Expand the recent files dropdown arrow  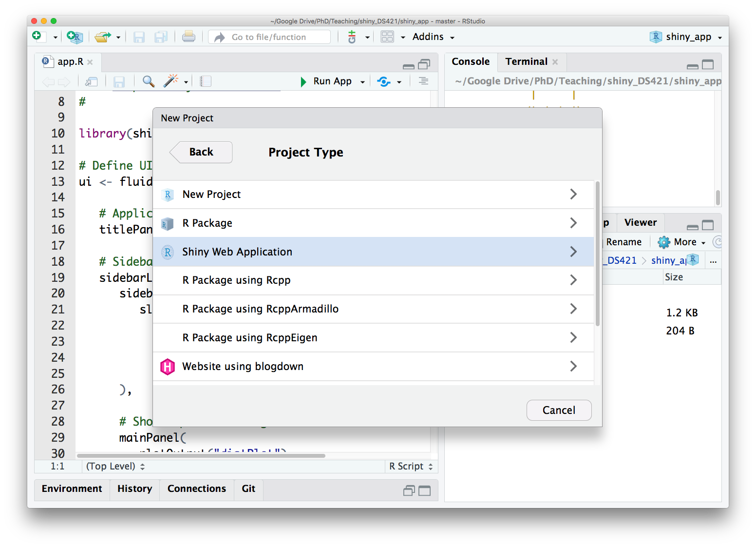(x=118, y=38)
